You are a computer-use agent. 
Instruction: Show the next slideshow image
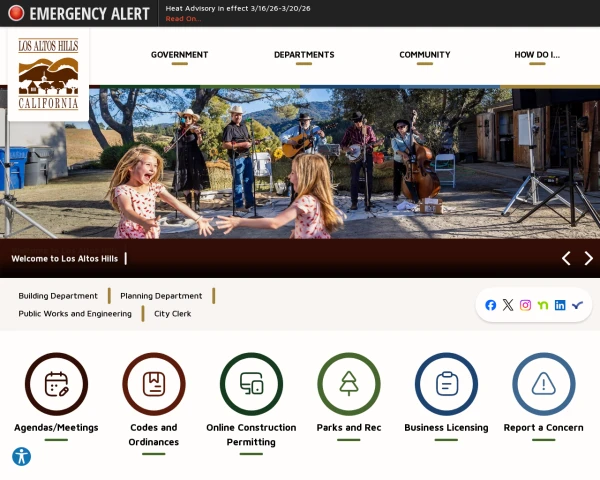coord(589,258)
